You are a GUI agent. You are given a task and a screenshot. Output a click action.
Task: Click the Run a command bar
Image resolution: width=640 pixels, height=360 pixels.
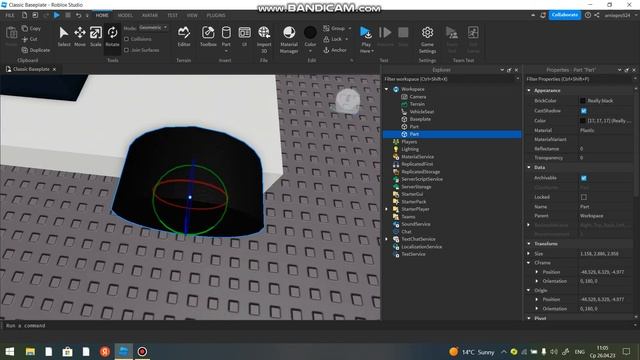click(x=318, y=326)
